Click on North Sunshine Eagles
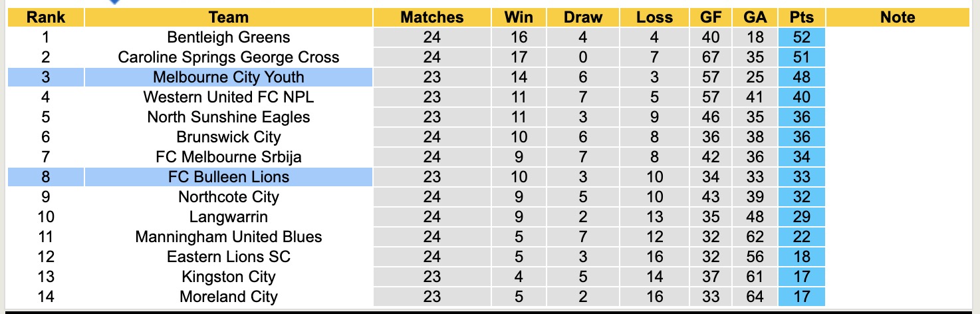Viewport: 980px width, 314px height. tap(228, 117)
